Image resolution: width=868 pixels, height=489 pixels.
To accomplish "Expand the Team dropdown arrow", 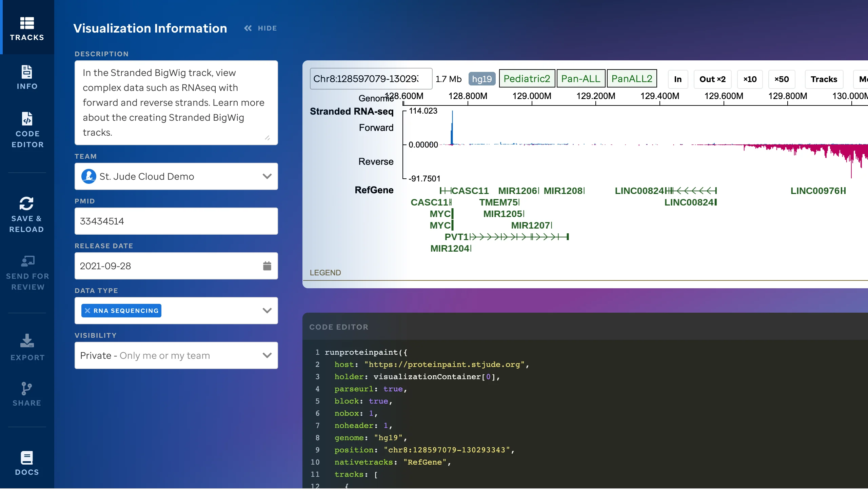I will coord(267,176).
